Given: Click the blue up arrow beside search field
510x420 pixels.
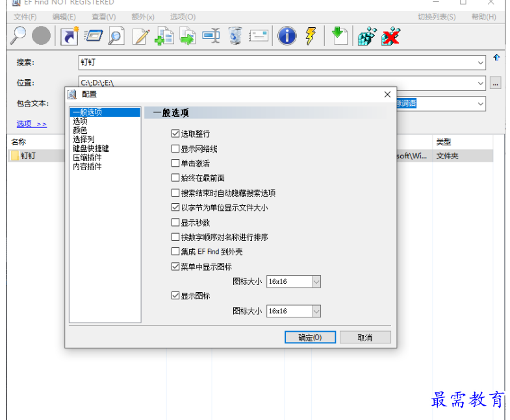Looking at the screenshot, I should [496, 58].
